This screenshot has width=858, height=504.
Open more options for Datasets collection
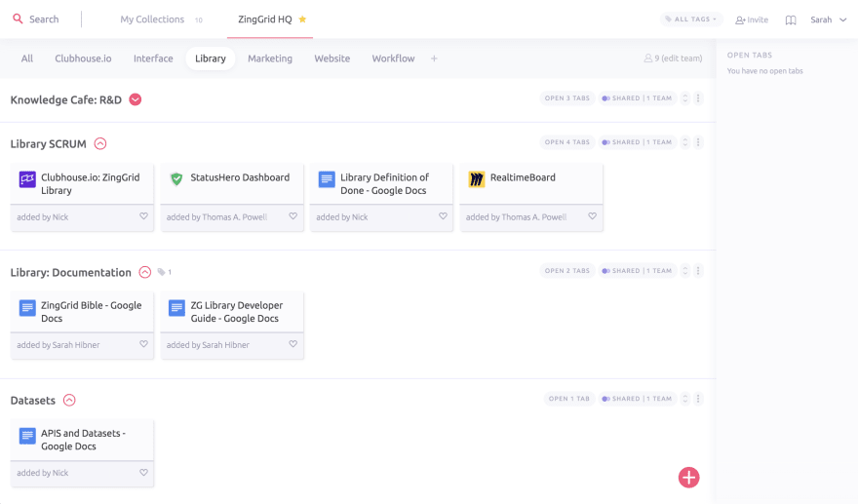click(698, 399)
